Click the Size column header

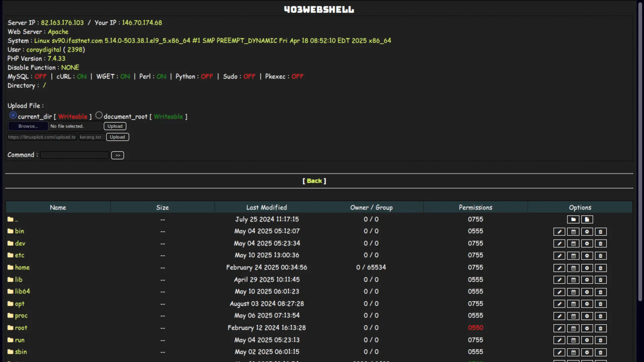click(162, 207)
